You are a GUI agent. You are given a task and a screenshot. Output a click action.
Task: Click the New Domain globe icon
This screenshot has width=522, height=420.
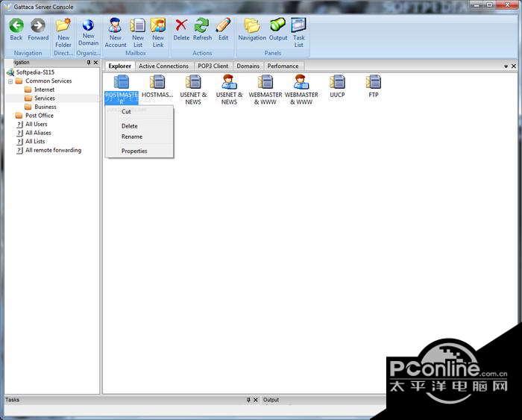[88, 25]
